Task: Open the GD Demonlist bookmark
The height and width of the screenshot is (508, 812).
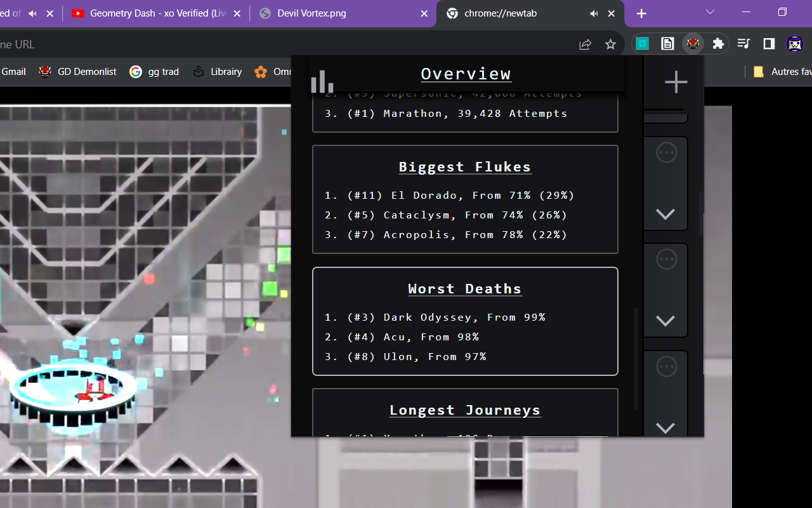Action: click(77, 72)
